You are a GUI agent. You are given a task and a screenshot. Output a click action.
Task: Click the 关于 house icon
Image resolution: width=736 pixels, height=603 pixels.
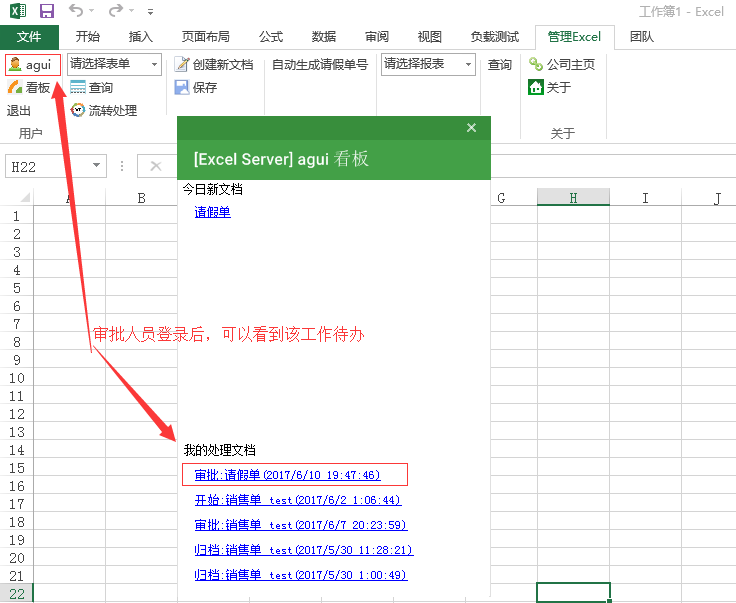click(x=536, y=88)
